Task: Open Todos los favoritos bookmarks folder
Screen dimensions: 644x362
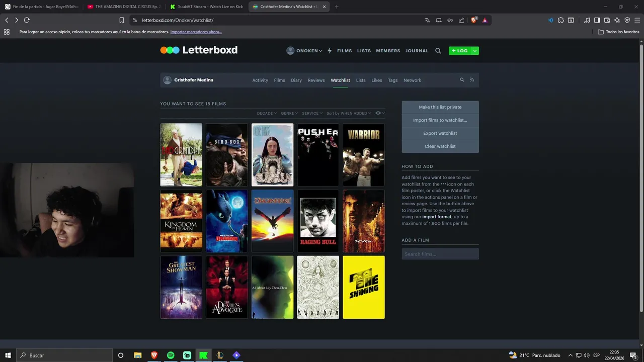Action: [x=618, y=32]
